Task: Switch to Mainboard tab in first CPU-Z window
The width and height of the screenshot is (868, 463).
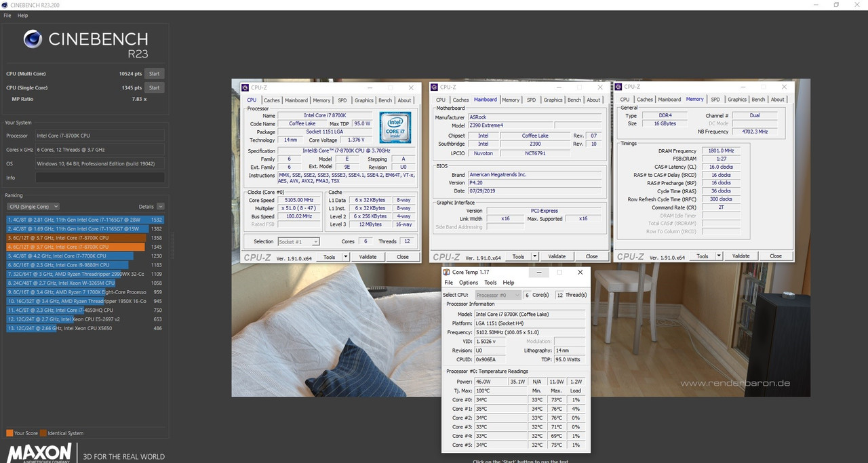Action: click(x=296, y=100)
